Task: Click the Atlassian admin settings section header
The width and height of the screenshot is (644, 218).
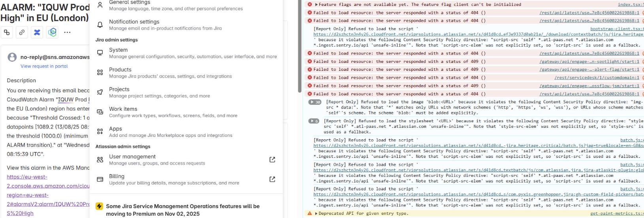Action: pyautogui.click(x=123, y=146)
